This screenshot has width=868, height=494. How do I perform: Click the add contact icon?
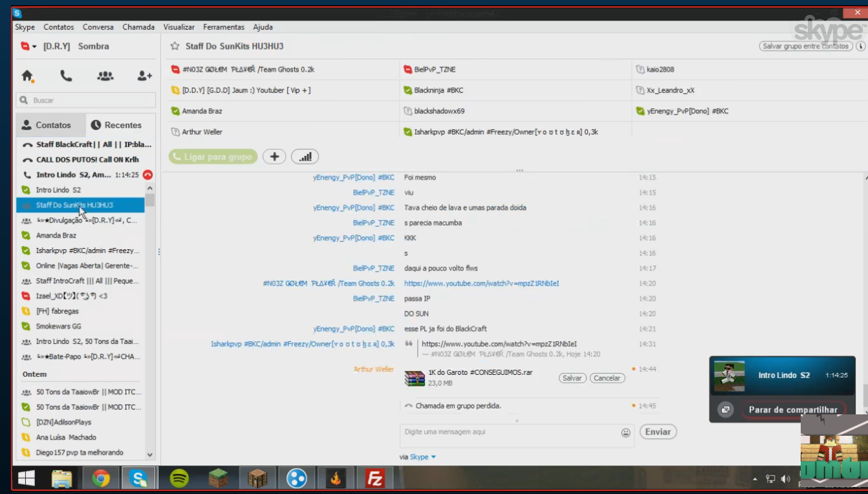click(144, 76)
